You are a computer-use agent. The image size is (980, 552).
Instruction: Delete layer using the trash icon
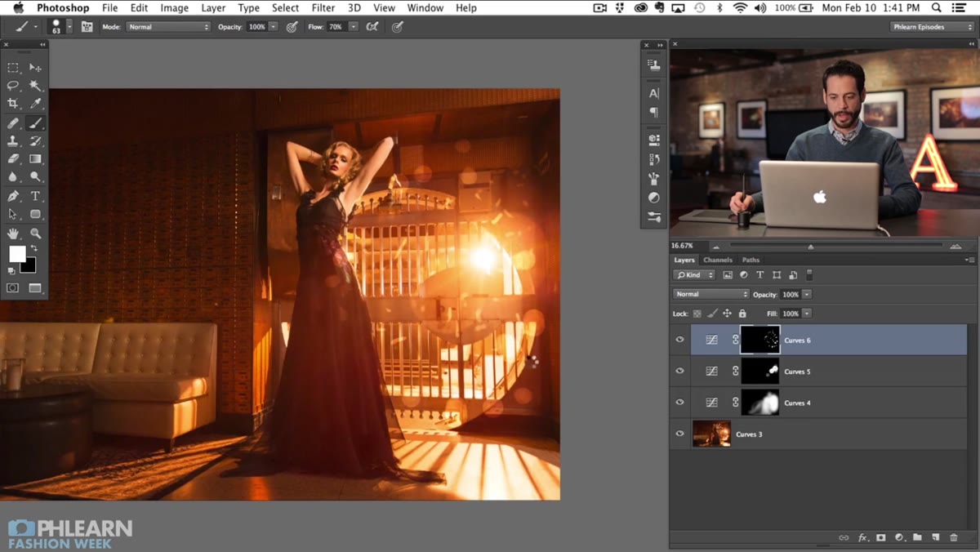953,537
